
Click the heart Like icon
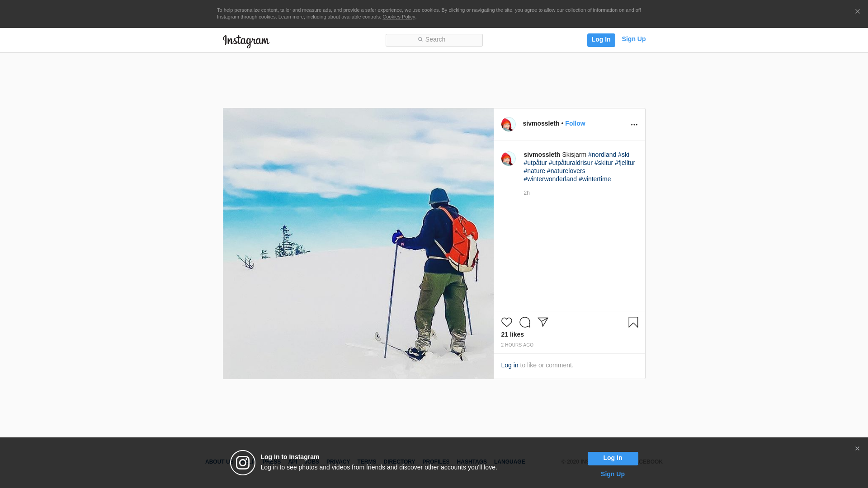(x=506, y=322)
